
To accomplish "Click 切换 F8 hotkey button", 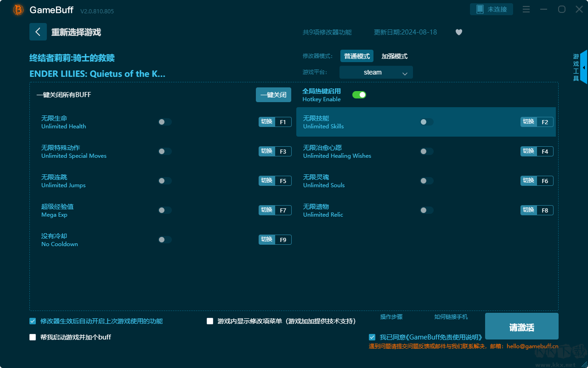I will 537,210.
